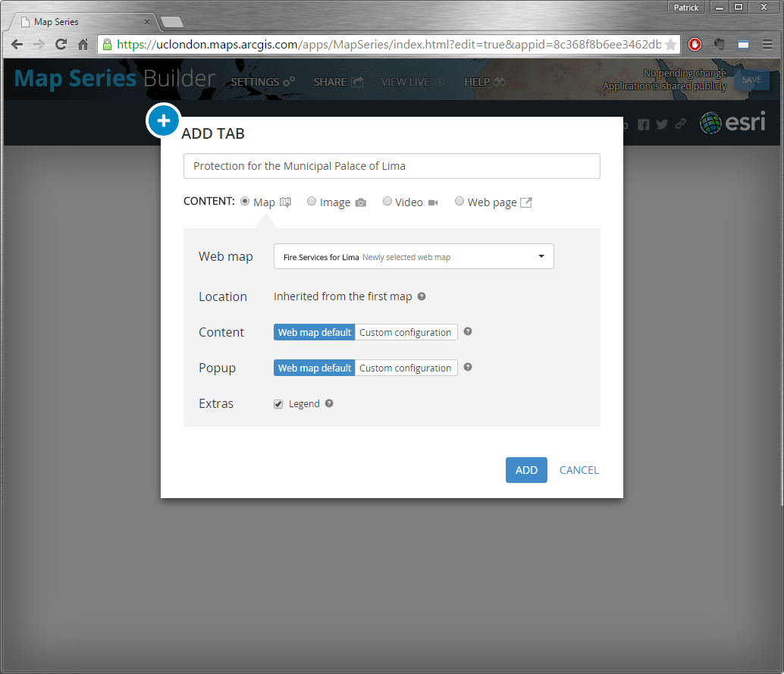Click the blue plus Add Tab icon

click(x=163, y=121)
